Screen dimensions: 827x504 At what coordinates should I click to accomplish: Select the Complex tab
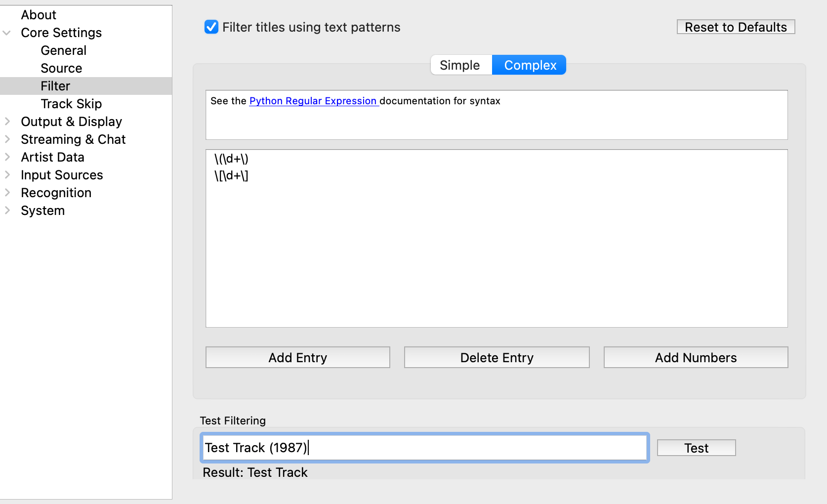click(530, 65)
